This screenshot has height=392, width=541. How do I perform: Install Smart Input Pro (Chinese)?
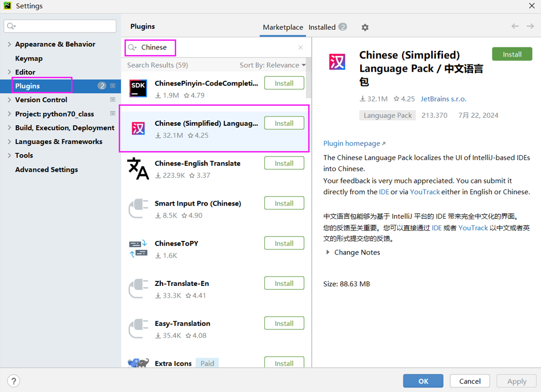[x=284, y=203]
